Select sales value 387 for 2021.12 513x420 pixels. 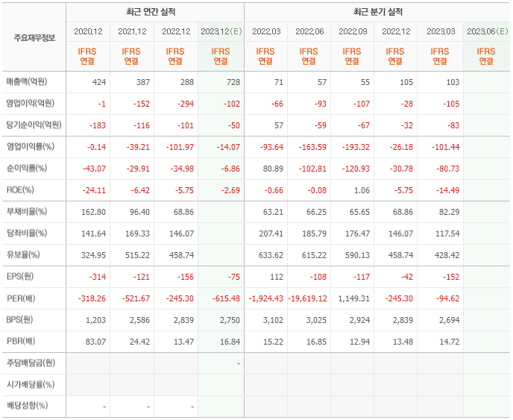[x=143, y=82]
